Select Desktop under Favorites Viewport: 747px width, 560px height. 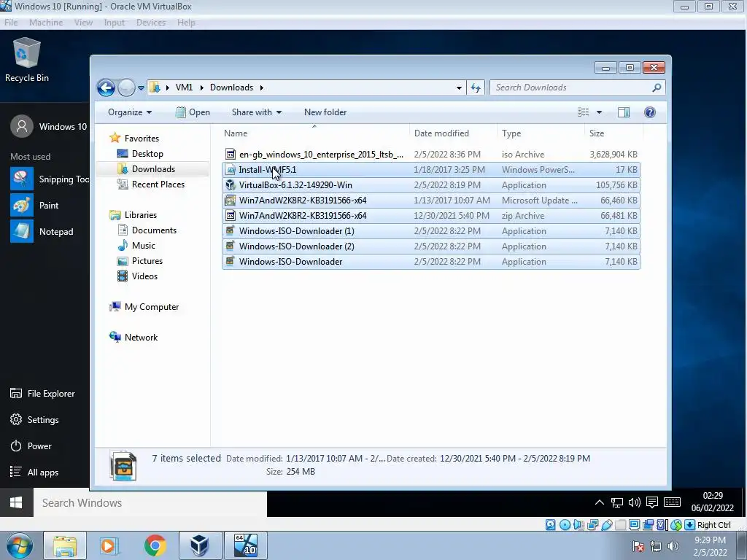147,154
